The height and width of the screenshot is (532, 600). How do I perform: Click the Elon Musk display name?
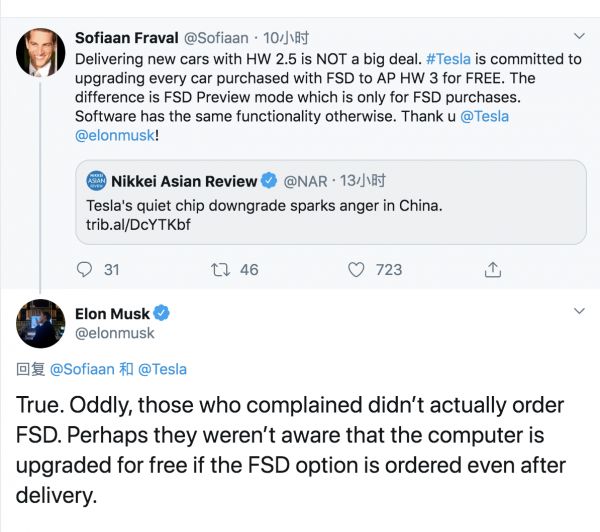(x=112, y=314)
